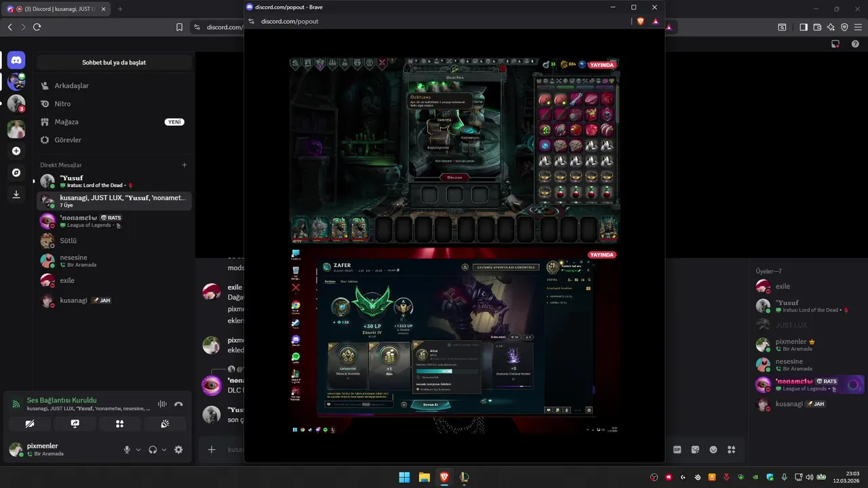
Task: Open direct message with exile in DM list
Action: pyautogui.click(x=113, y=281)
